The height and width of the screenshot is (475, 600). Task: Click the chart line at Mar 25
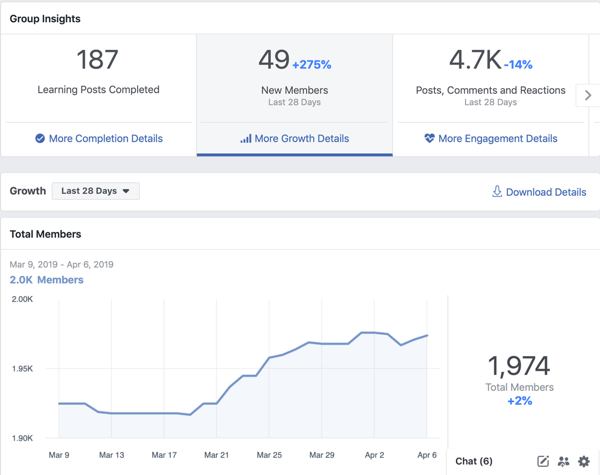coord(269,358)
